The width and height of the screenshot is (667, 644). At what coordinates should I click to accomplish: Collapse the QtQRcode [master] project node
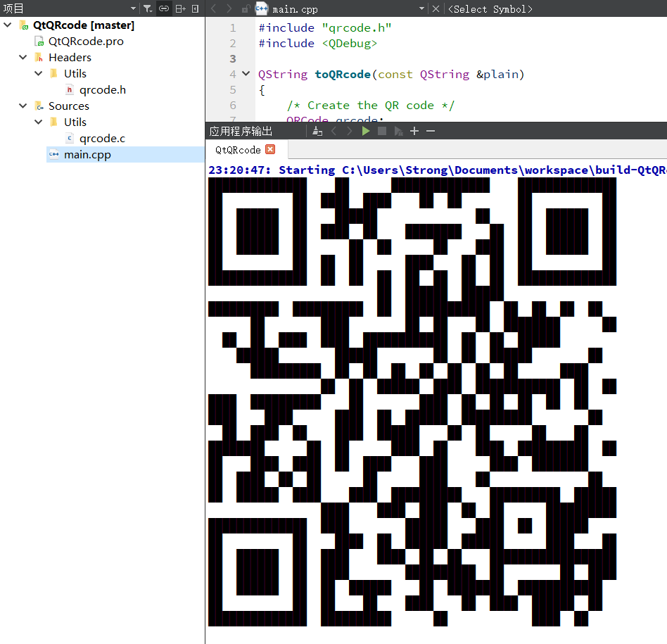8,25
